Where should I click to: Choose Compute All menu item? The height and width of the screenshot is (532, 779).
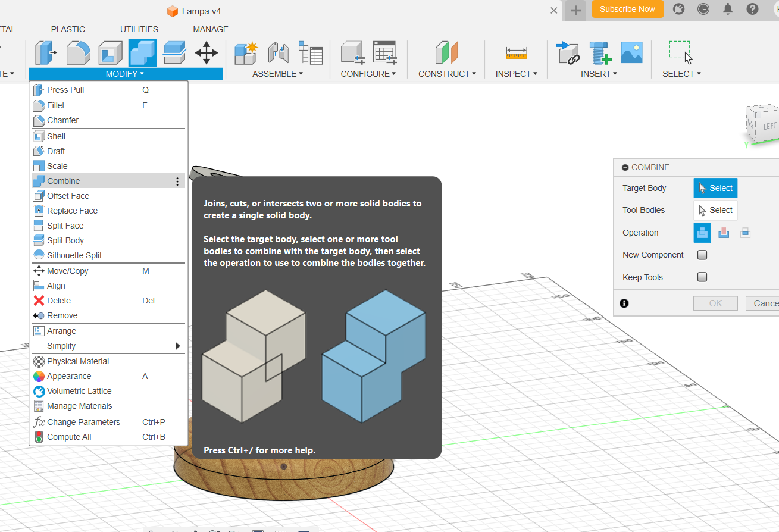pos(108,437)
